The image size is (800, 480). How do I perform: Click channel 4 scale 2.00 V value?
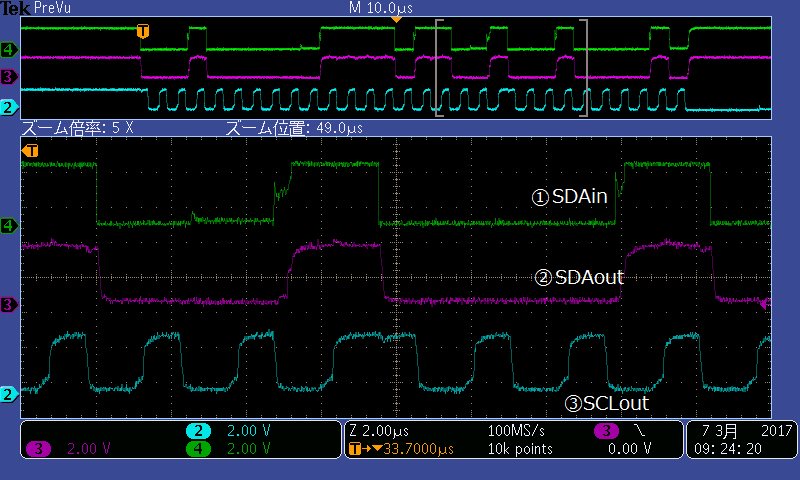[x=248, y=449]
